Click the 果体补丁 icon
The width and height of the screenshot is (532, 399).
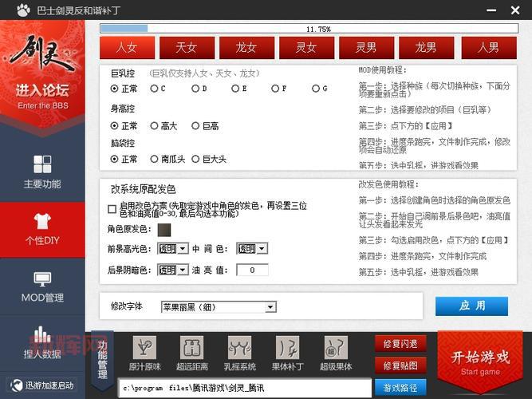coord(287,347)
